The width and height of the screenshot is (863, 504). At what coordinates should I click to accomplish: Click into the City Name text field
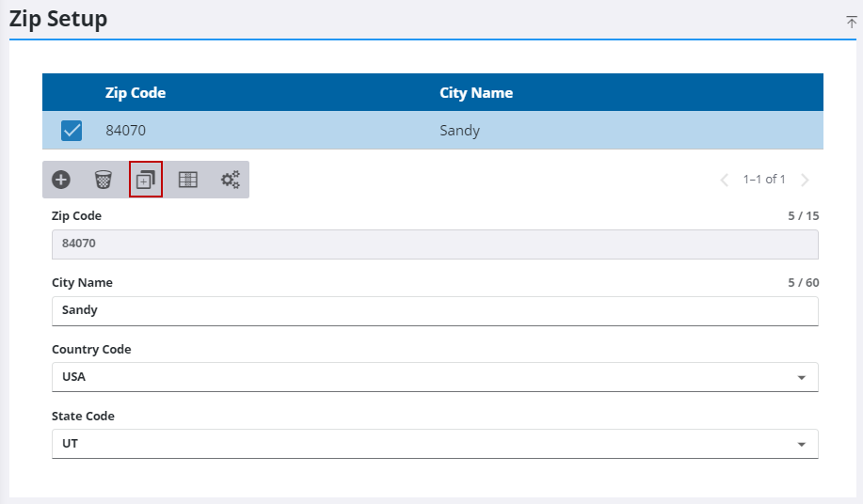pos(433,310)
